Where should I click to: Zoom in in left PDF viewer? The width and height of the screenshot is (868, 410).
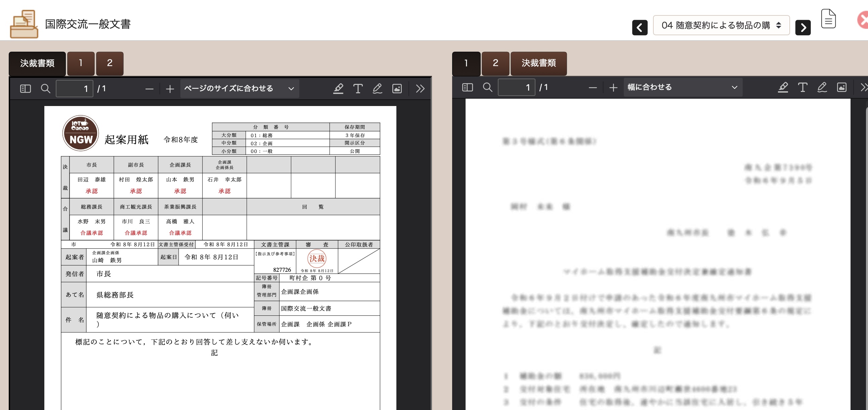click(170, 89)
